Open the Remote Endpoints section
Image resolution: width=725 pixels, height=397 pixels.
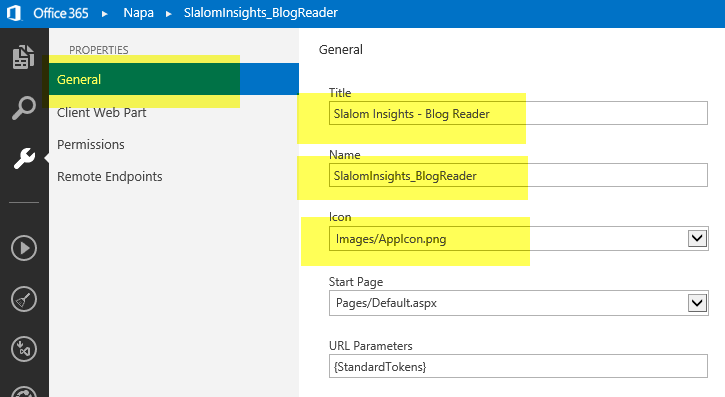click(110, 177)
